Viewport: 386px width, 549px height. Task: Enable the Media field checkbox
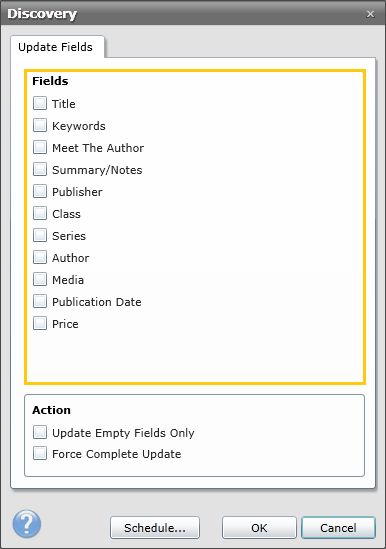click(40, 280)
